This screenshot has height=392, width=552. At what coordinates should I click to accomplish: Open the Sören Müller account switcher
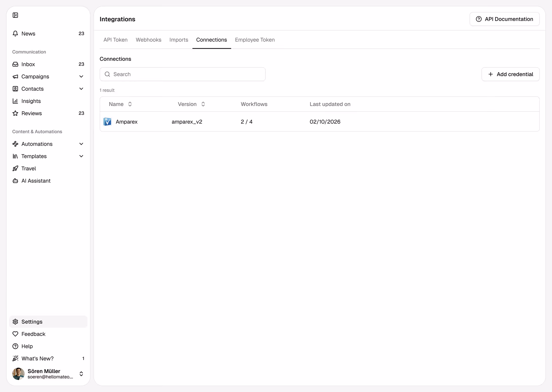pyautogui.click(x=81, y=374)
